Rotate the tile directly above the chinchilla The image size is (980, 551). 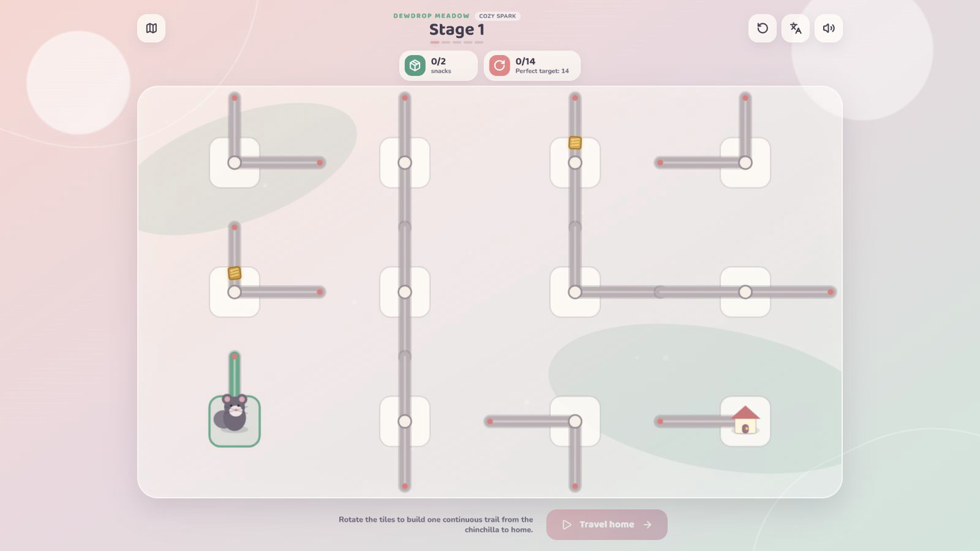235,292
